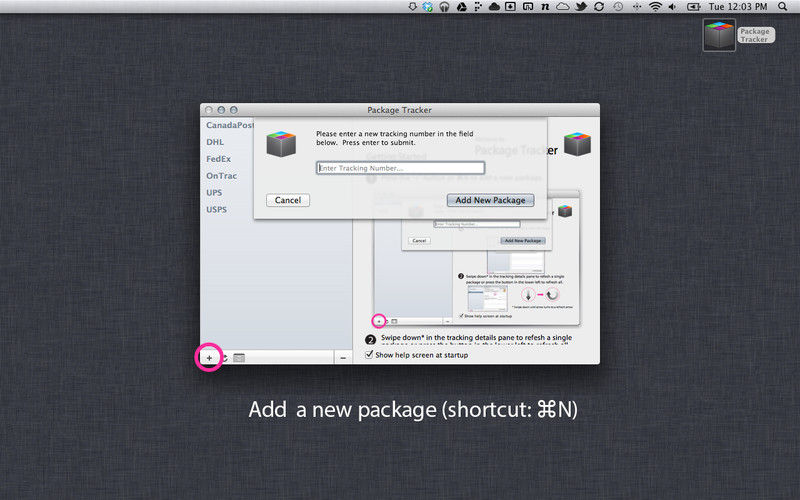800x500 pixels.
Task: Select FedEx in the carrier list
Action: point(218,159)
